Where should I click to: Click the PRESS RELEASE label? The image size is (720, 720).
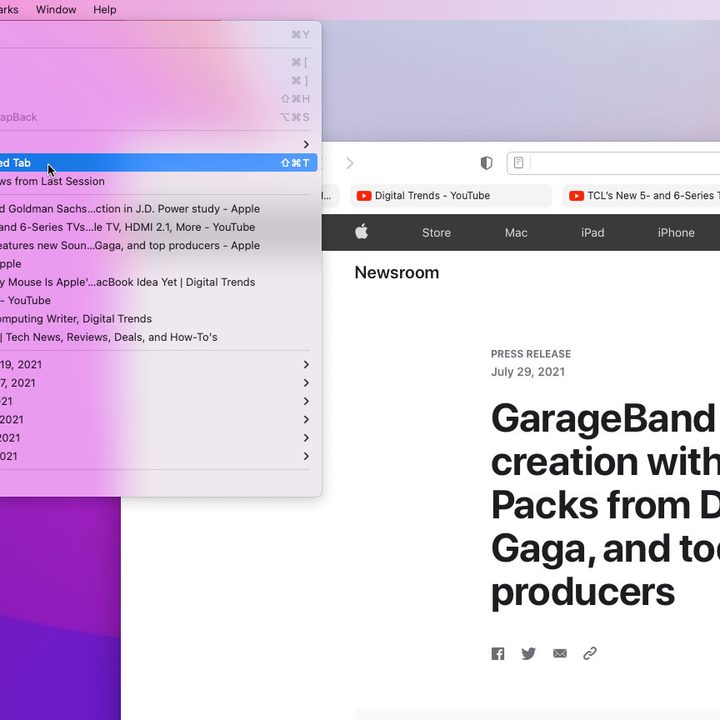coord(531,354)
